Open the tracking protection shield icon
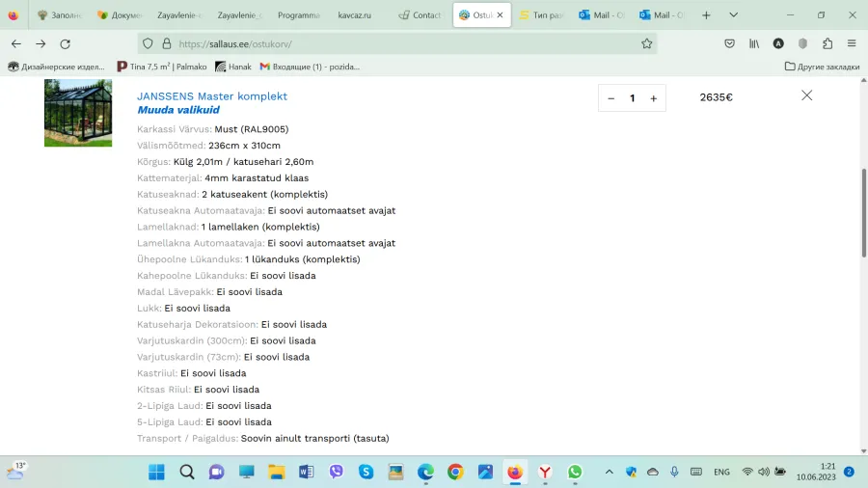Image resolution: width=868 pixels, height=488 pixels. 148,43
